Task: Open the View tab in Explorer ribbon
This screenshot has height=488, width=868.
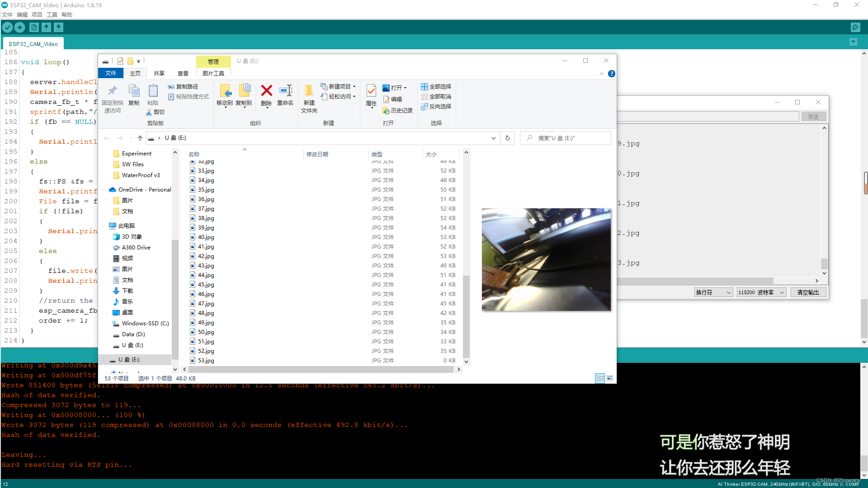Action: click(183, 73)
